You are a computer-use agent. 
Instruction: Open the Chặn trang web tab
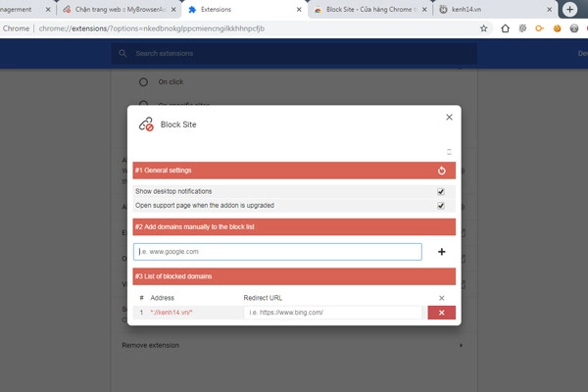[x=118, y=9]
